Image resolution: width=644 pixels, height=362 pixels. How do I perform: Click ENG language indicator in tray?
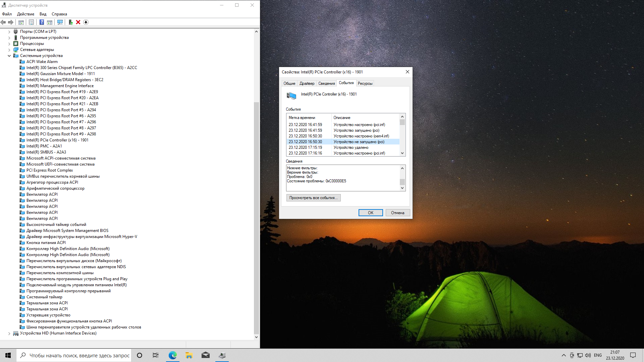[598, 355]
